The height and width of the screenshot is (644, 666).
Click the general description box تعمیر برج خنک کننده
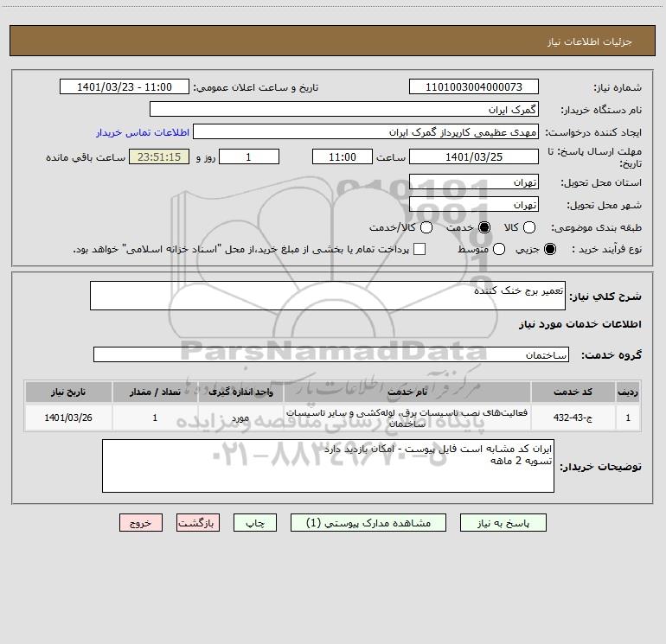[x=328, y=296]
